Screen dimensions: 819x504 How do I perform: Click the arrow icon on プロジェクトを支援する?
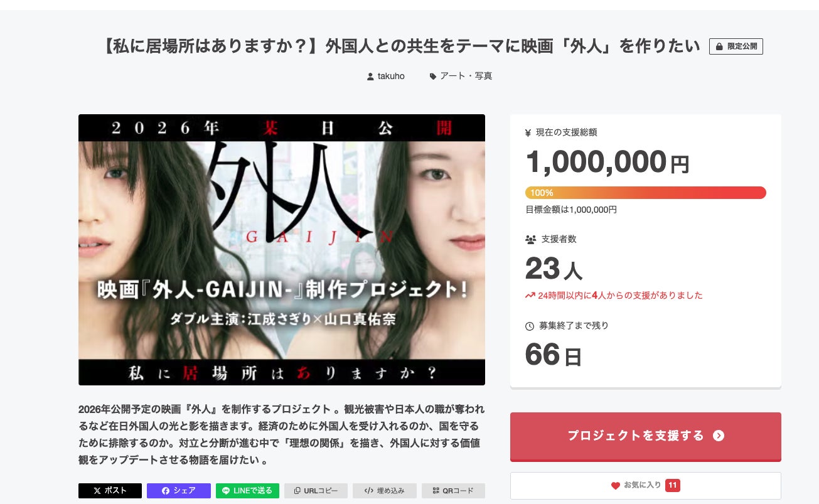click(x=719, y=436)
